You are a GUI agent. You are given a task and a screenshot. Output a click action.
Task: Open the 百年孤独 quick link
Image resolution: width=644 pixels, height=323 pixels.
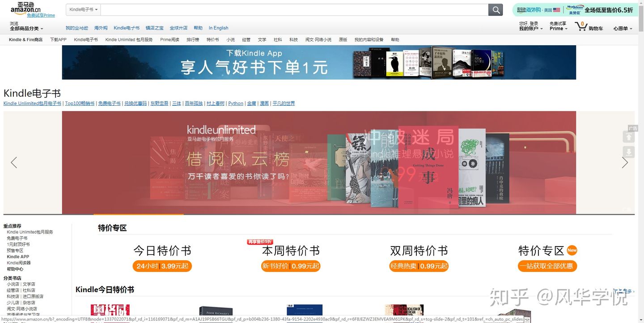(194, 103)
